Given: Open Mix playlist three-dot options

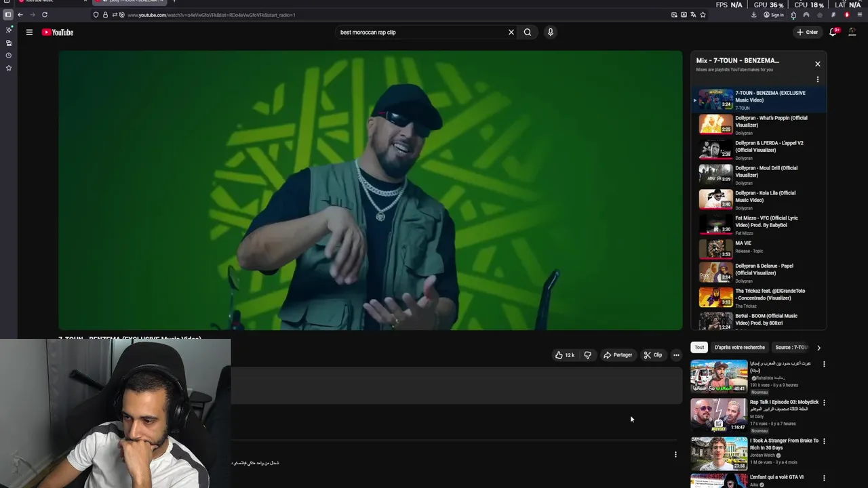Looking at the screenshot, I should pos(817,79).
